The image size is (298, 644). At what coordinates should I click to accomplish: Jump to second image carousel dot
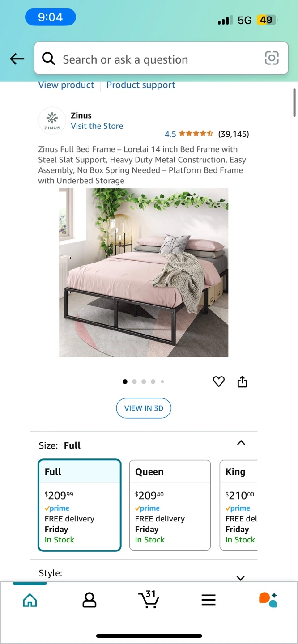134,381
